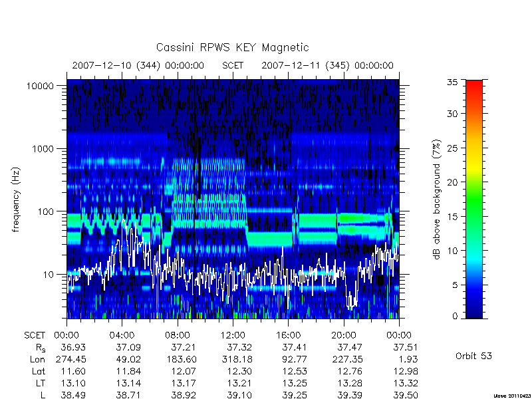
Task: Click the 25 label on the colorbar
Action: tap(452, 148)
